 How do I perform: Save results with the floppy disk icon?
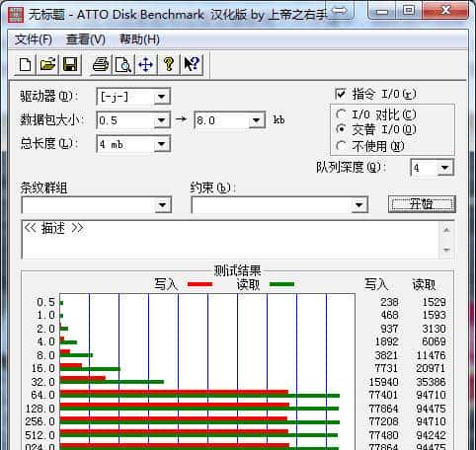coord(70,64)
